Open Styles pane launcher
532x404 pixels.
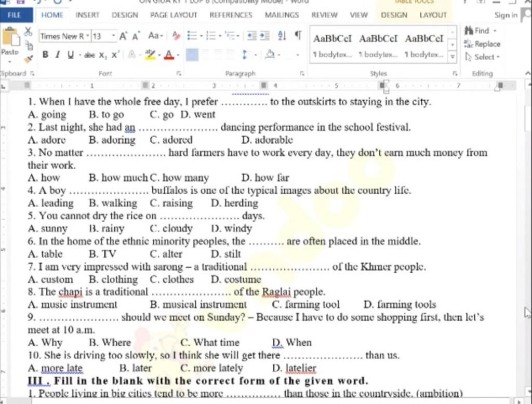point(455,73)
